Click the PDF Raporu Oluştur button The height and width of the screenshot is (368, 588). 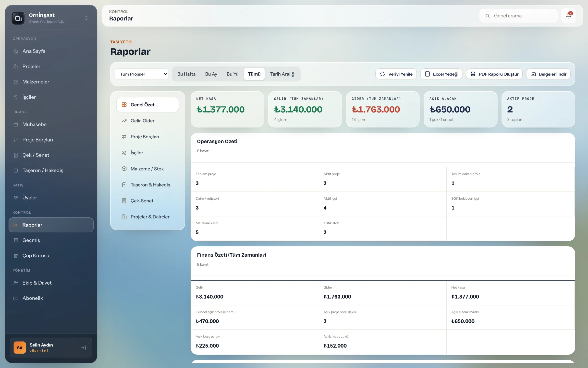494,74
